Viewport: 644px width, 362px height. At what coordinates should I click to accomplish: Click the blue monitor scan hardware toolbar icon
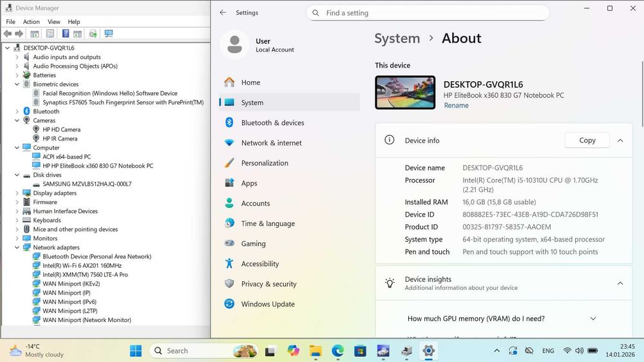click(108, 33)
